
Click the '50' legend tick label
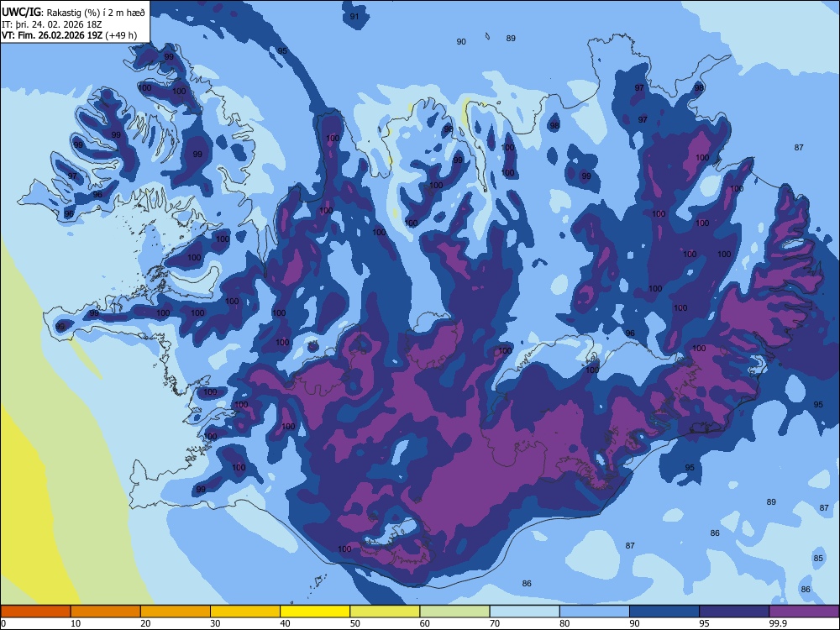point(355,623)
